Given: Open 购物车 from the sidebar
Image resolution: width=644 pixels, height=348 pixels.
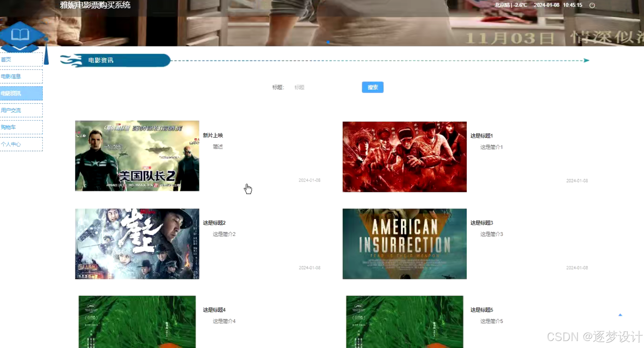Looking at the screenshot, I should 21,127.
